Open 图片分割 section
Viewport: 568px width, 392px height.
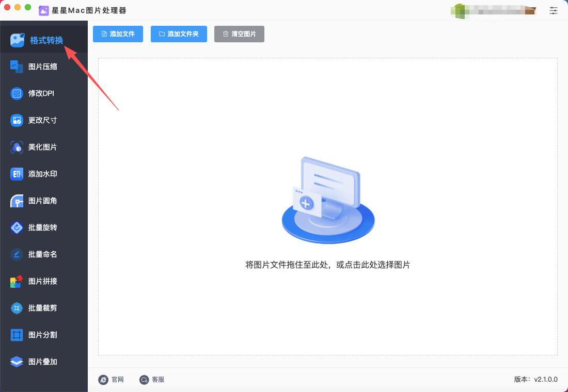(x=43, y=335)
